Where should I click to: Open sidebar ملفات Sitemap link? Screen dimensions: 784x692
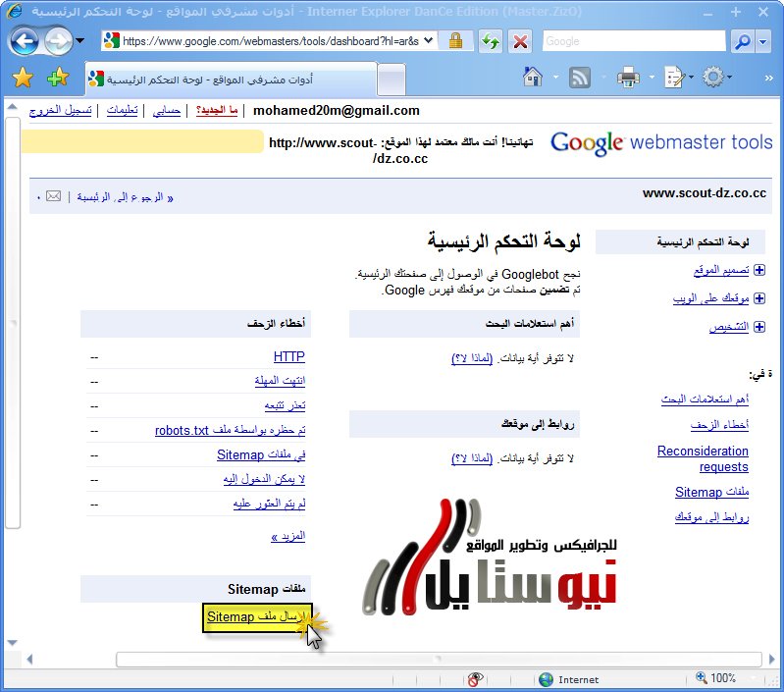click(x=712, y=492)
